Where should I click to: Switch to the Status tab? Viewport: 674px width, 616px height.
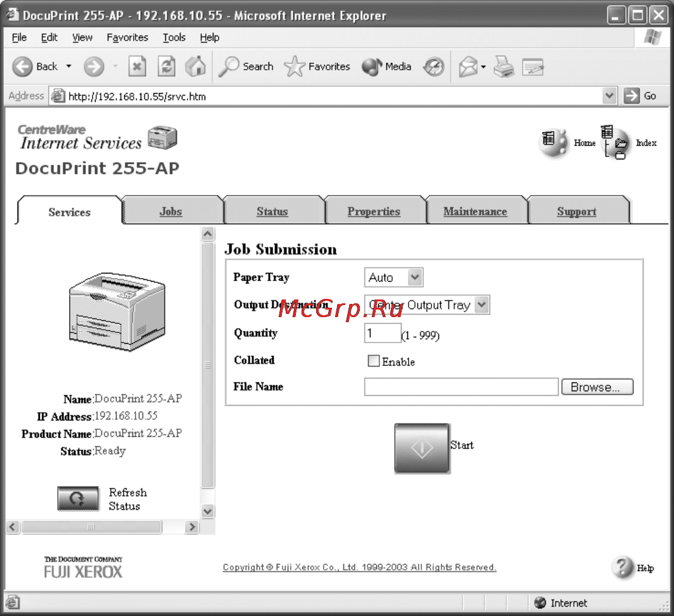tap(272, 211)
